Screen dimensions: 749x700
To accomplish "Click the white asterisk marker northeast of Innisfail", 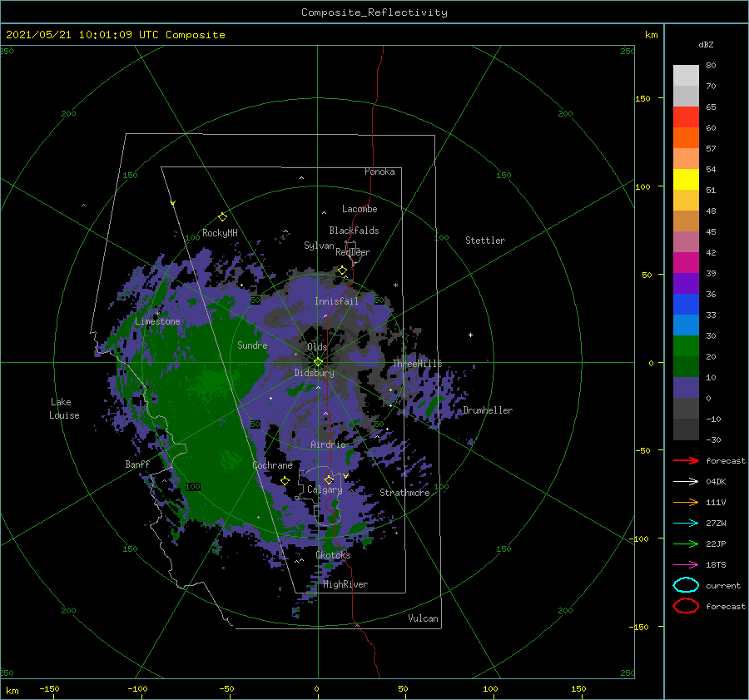I will click(x=395, y=285).
